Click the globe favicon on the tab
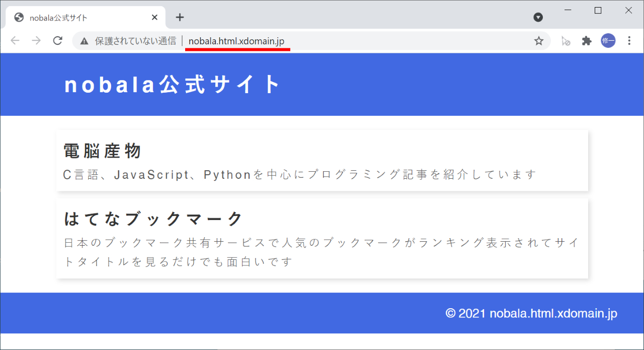 pos(19,18)
